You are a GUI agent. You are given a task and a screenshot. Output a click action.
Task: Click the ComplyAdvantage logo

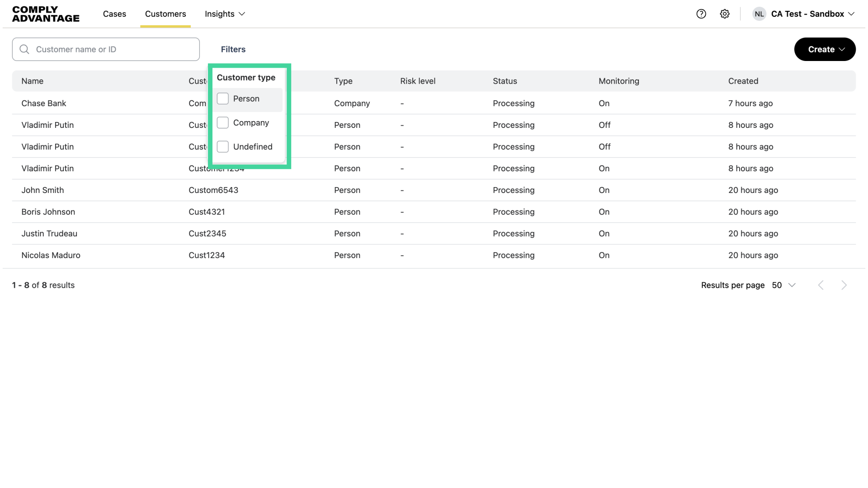tap(45, 14)
